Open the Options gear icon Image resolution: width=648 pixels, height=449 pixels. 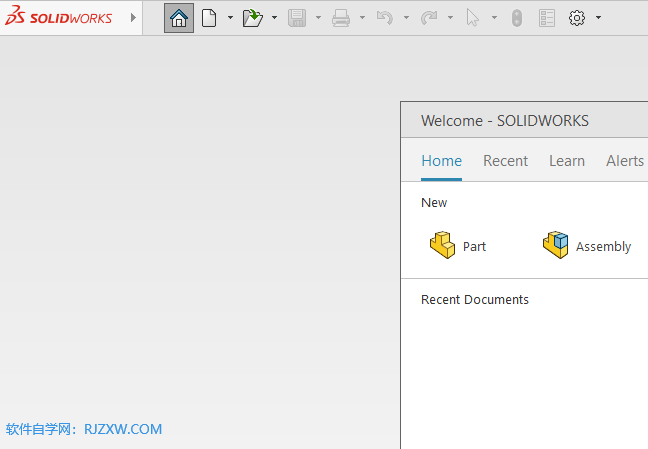point(577,18)
